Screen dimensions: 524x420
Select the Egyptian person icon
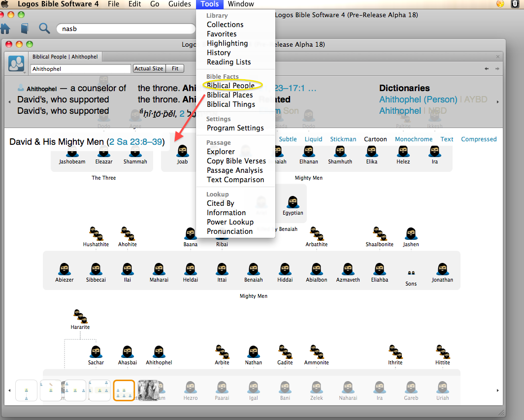(x=293, y=202)
